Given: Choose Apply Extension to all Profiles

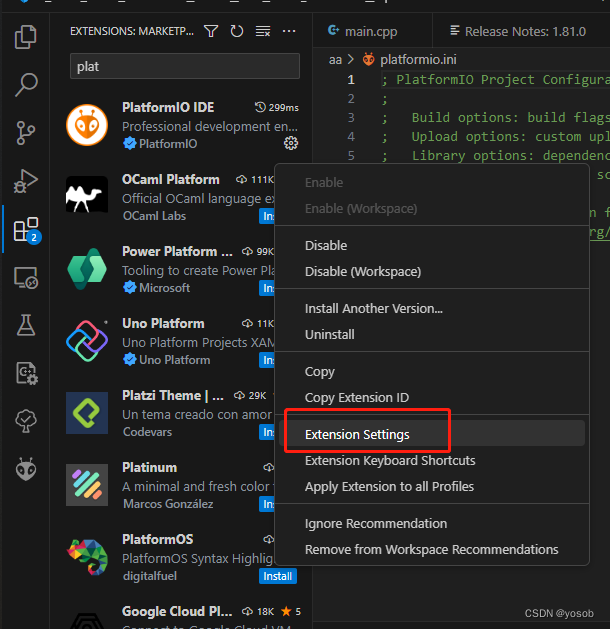Looking at the screenshot, I should [x=432, y=487].
